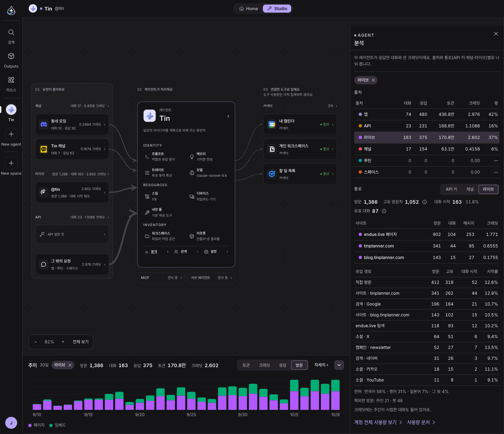Expand the Tin agent card chevron
This screenshot has height=434, width=504.
tap(228, 116)
